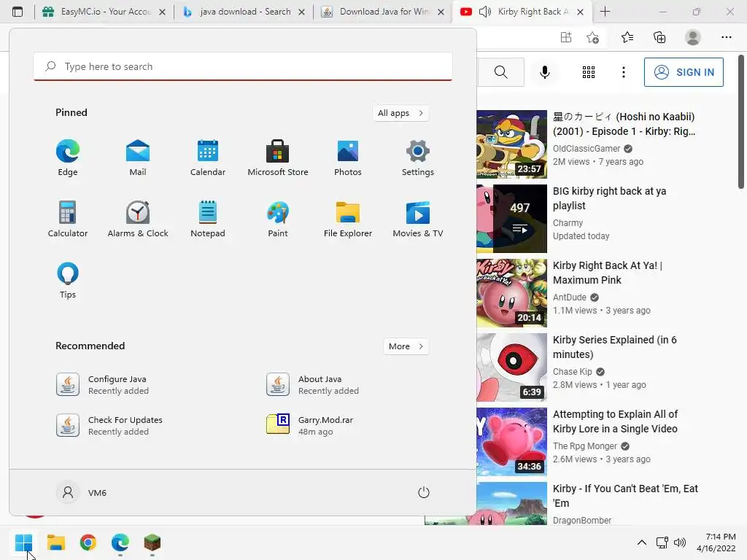Image resolution: width=747 pixels, height=560 pixels.
Task: Add this page to favorites
Action: pyautogui.click(x=592, y=37)
